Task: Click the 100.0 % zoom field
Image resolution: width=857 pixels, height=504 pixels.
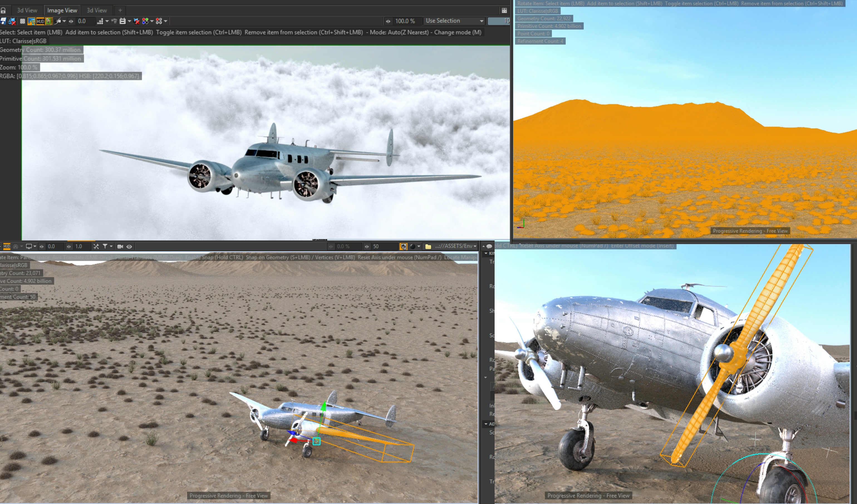Action: (407, 21)
